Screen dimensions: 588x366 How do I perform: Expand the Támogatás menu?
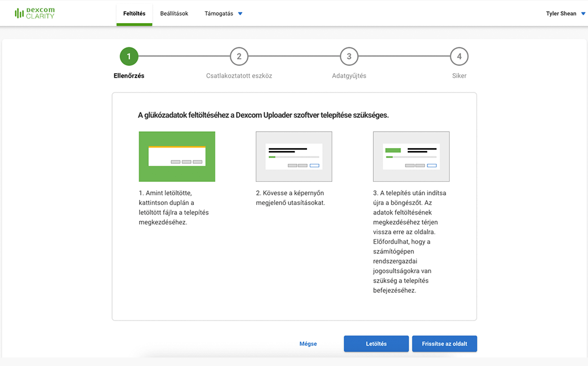[x=223, y=14]
